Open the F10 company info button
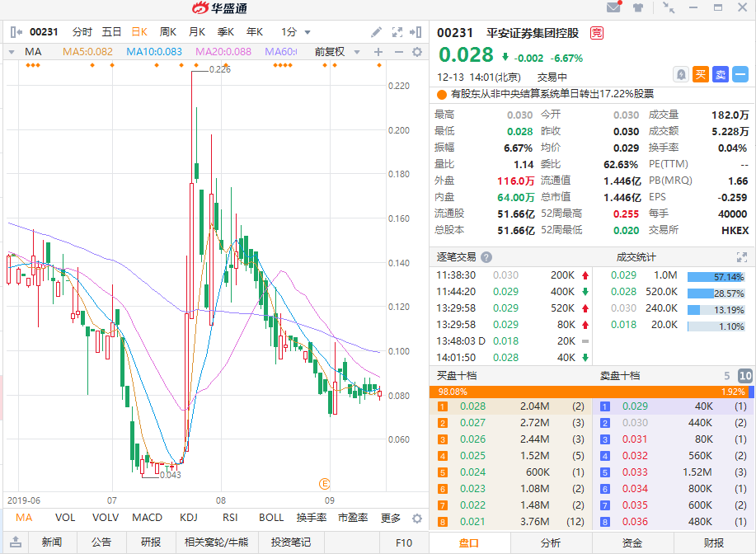The width and height of the screenshot is (756, 554). coord(404,542)
